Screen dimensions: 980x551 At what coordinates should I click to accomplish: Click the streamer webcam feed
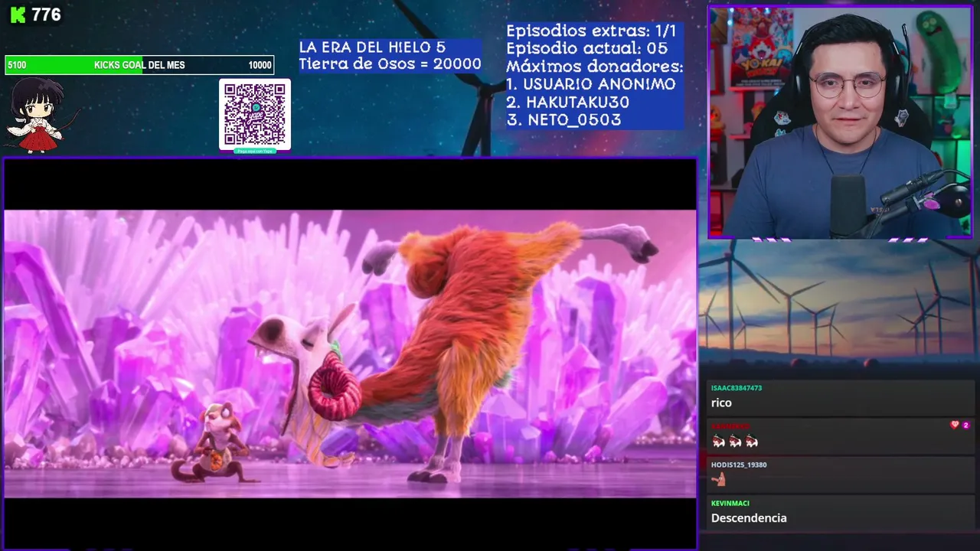tap(840, 122)
